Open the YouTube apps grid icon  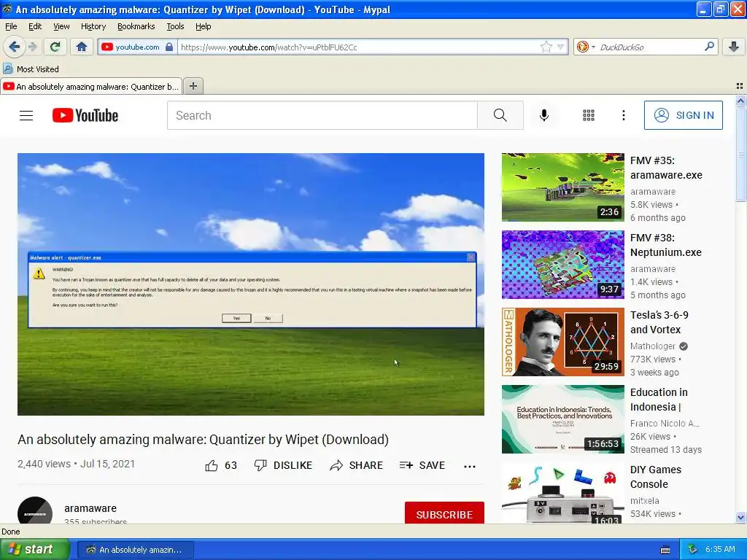[589, 115]
